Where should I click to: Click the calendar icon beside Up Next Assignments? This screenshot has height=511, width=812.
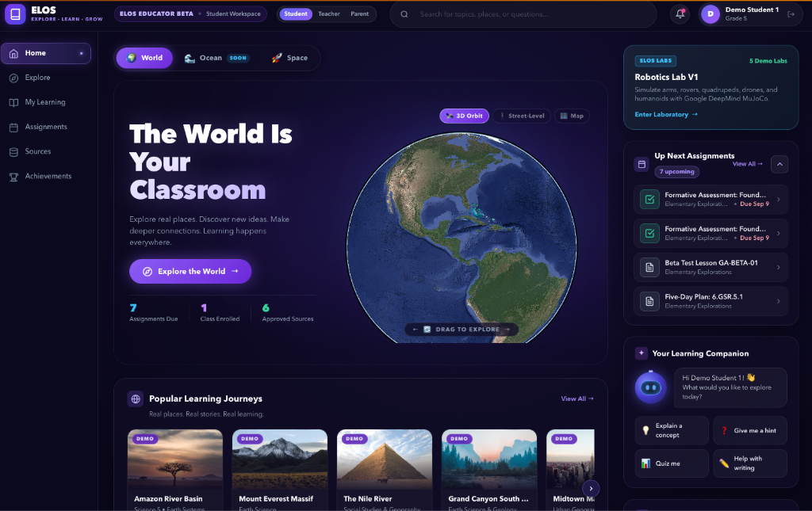click(642, 164)
